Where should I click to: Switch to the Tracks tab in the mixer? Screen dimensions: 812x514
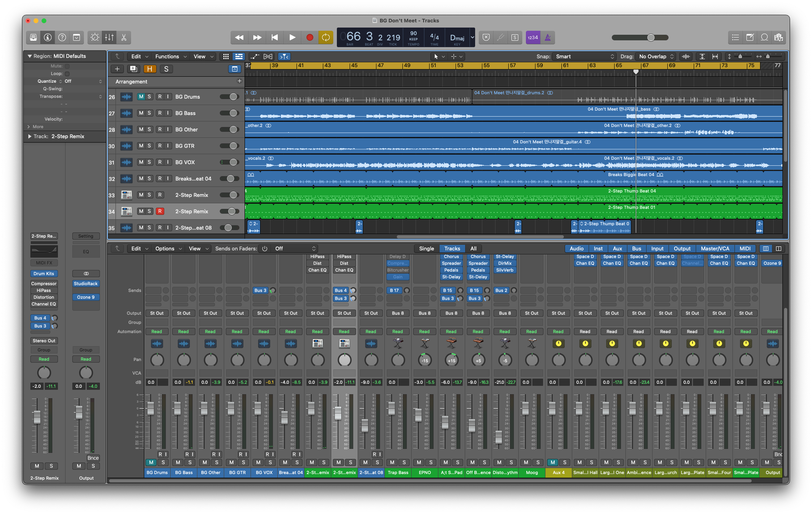pyautogui.click(x=452, y=248)
